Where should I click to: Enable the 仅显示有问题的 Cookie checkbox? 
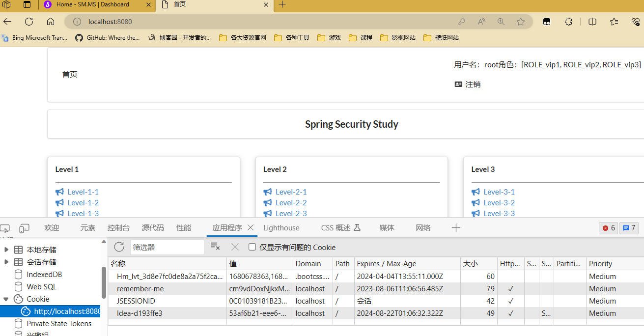pos(252,247)
